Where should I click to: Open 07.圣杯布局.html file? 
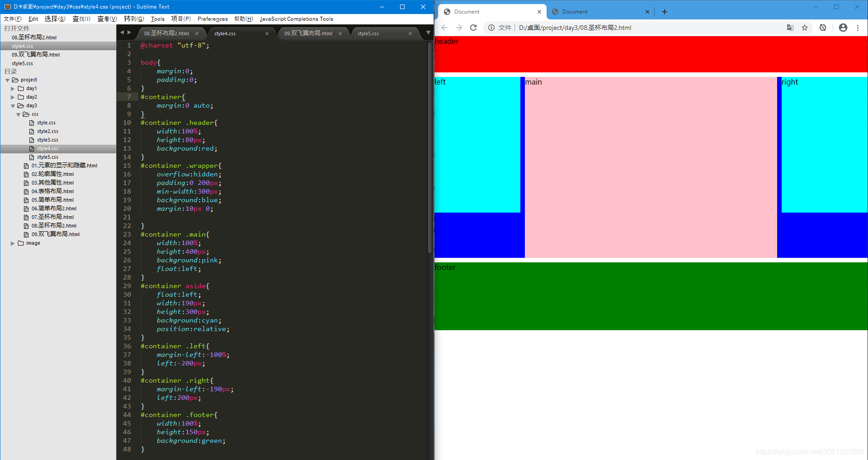click(52, 217)
